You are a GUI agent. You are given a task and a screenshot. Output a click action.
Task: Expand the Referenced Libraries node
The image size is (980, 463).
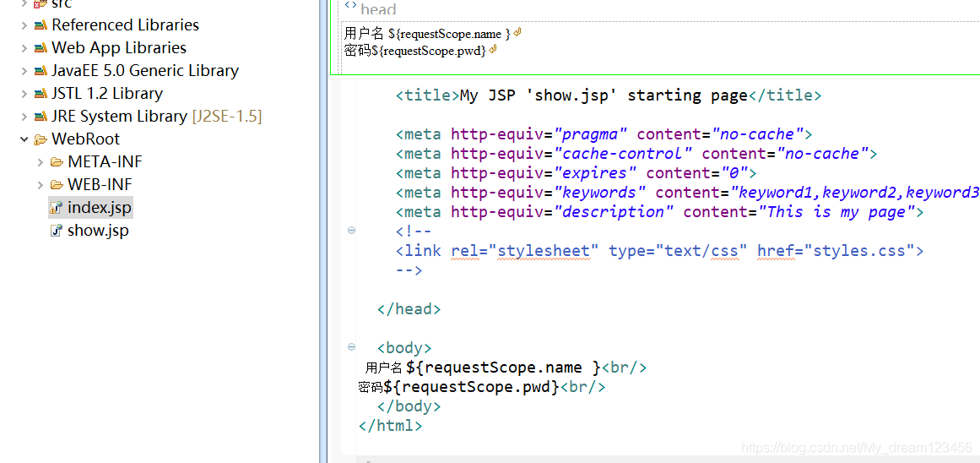pyautogui.click(x=24, y=25)
